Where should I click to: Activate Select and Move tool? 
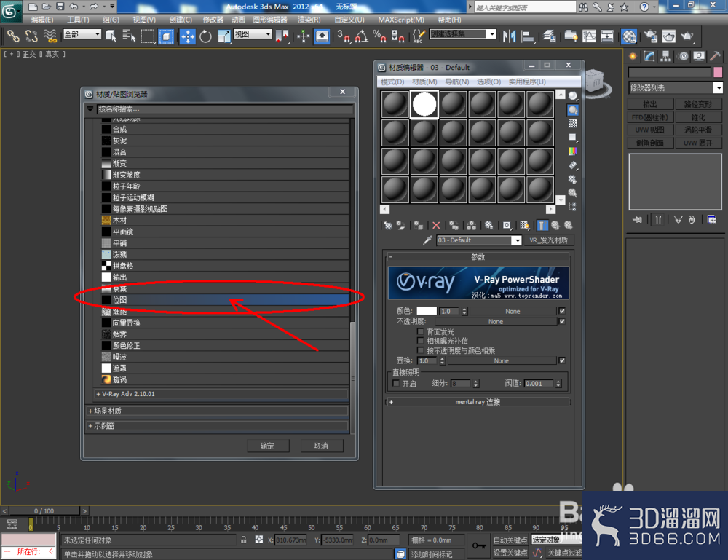(x=188, y=36)
